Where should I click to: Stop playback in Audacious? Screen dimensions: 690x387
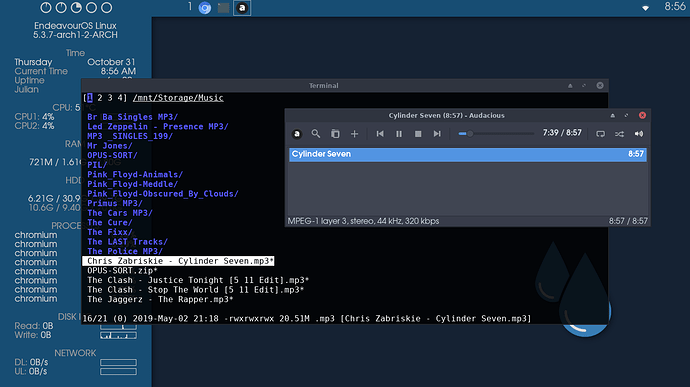[x=418, y=134]
